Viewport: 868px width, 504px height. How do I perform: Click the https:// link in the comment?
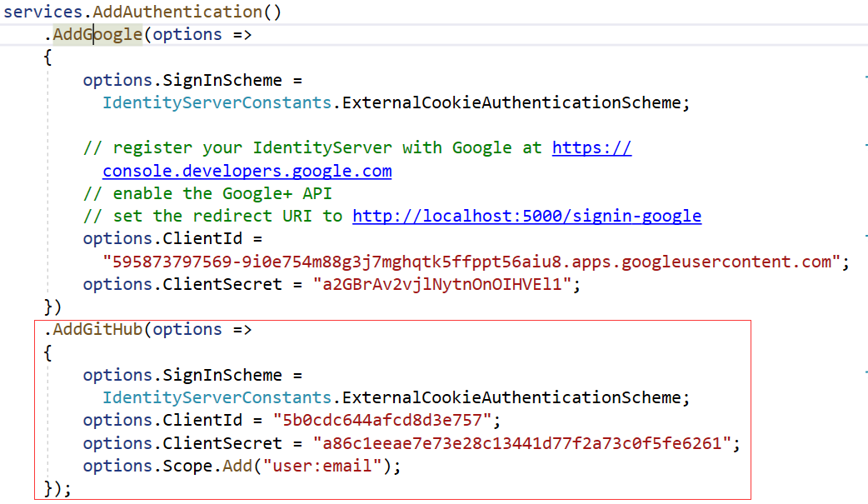point(591,148)
